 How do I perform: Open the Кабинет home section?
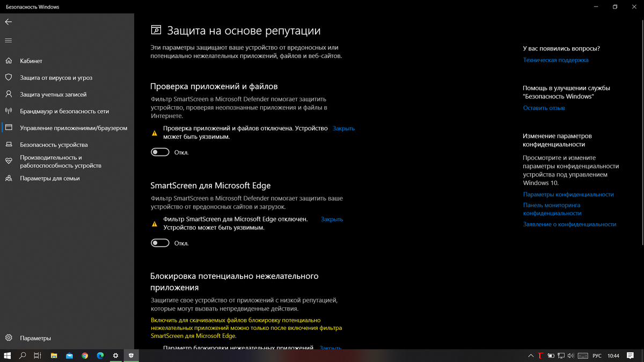[67, 61]
